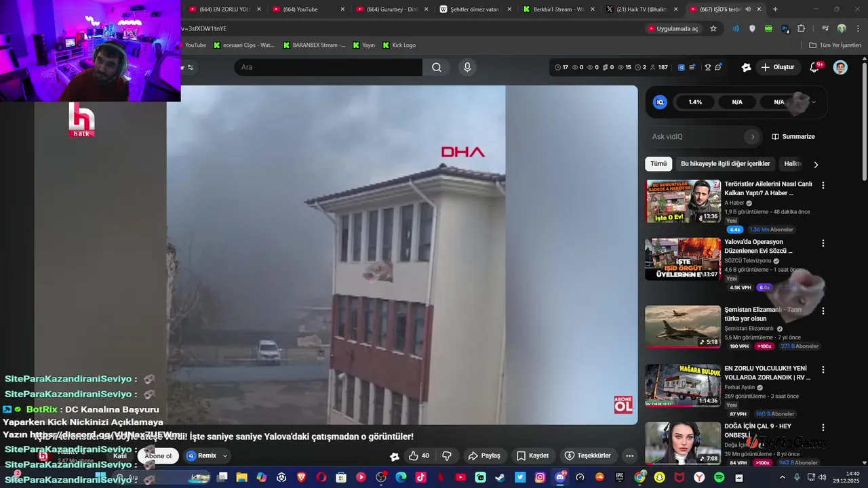The width and height of the screenshot is (868, 488).
Task: Launch Epic Games from the taskbar
Action: coord(620,477)
